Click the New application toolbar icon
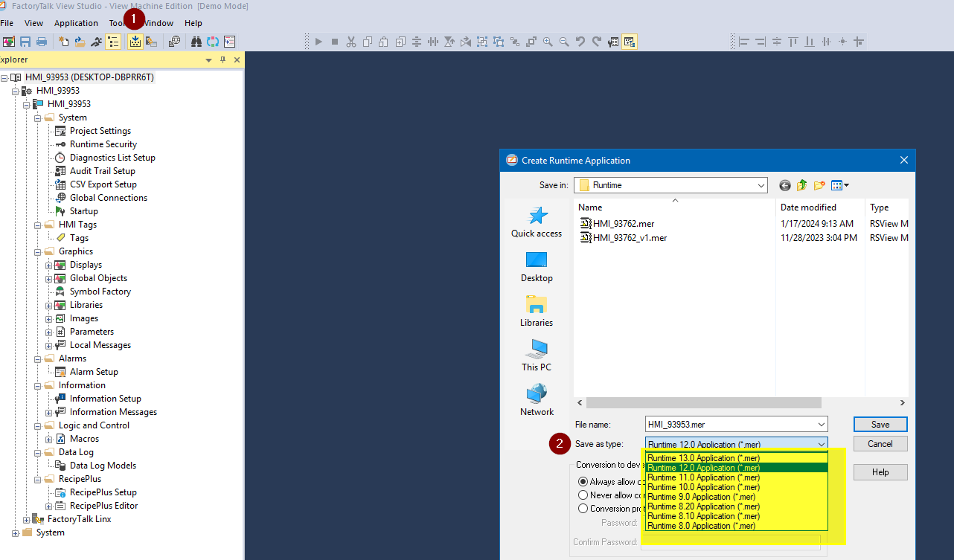954x560 pixels. [64, 42]
